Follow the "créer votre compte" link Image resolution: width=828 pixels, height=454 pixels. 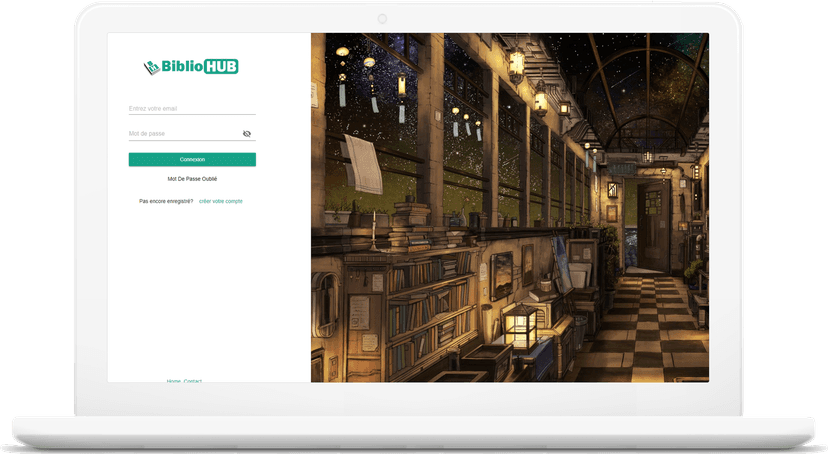click(x=221, y=201)
